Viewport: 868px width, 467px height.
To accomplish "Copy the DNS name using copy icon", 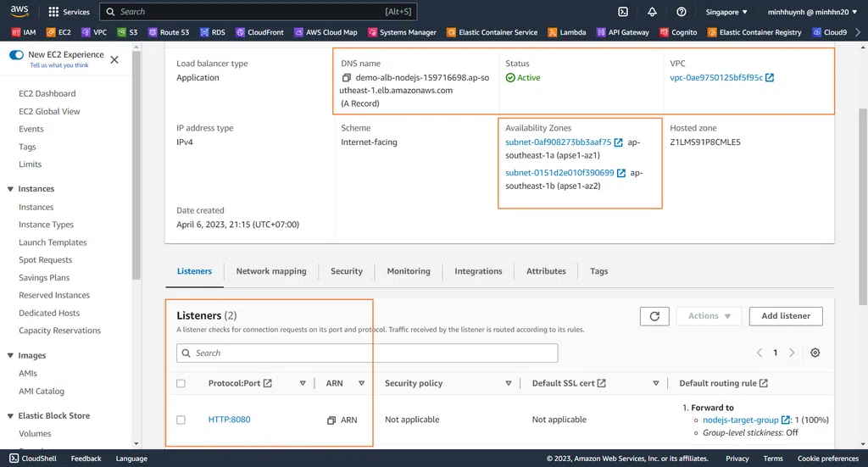I will 347,78.
